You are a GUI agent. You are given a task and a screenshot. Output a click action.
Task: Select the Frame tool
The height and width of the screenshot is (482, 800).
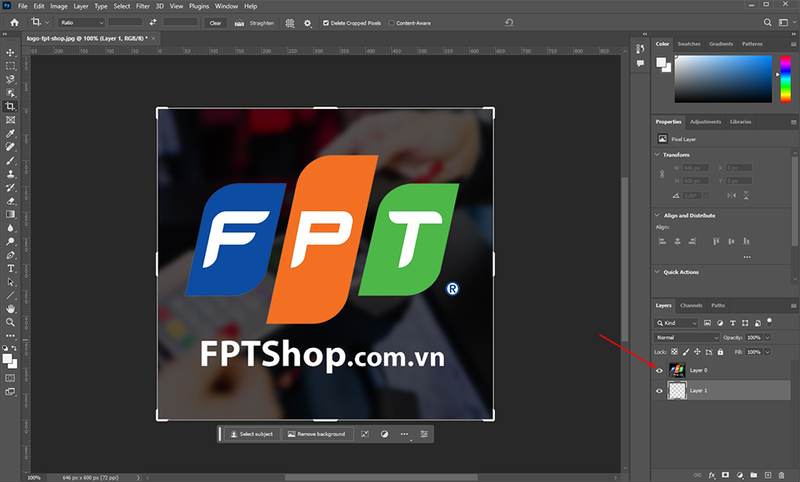(x=10, y=120)
